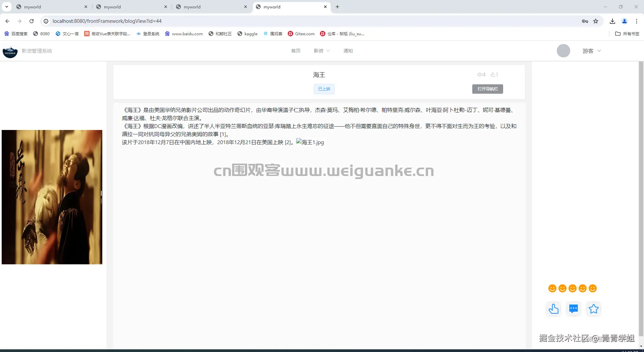Open the comment bubble icon
Image resolution: width=644 pixels, height=352 pixels.
click(573, 309)
